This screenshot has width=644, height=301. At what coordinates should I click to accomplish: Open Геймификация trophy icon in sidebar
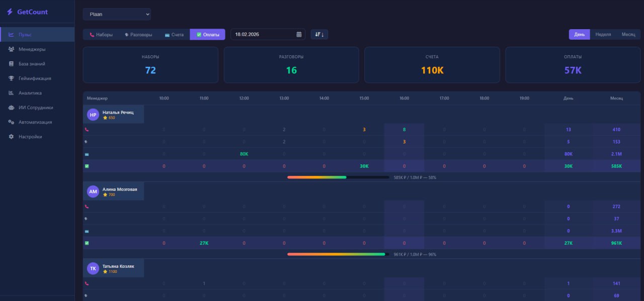(x=11, y=78)
